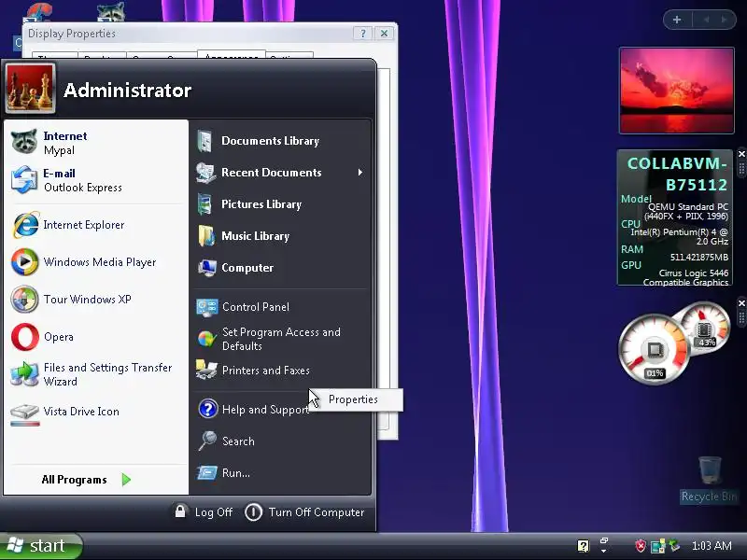This screenshot has width=747, height=560.
Task: Click the 1:03 AM taskbar clock
Action: tap(712, 546)
